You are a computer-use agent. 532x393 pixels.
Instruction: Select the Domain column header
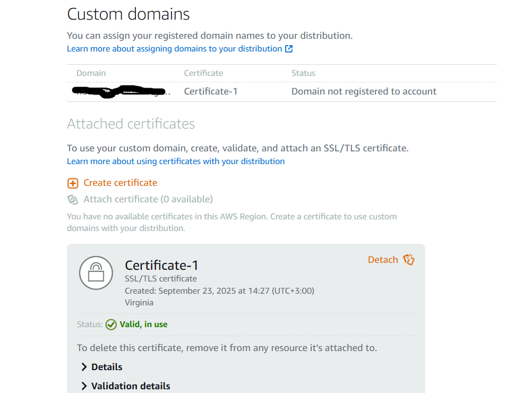(91, 73)
